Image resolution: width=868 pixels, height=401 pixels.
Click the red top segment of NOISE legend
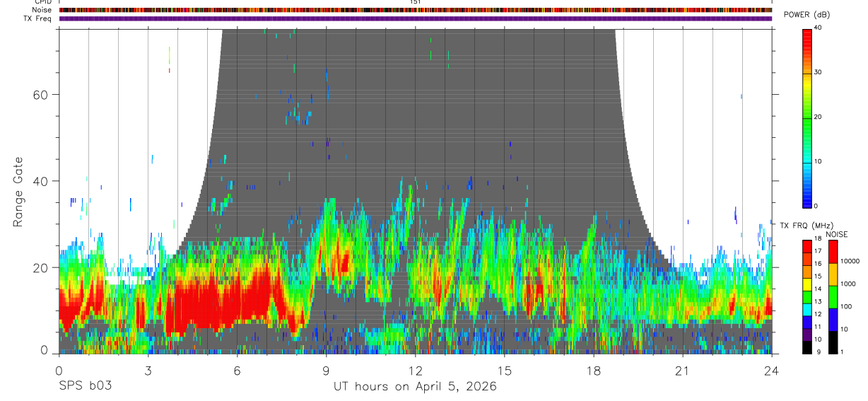click(x=833, y=252)
